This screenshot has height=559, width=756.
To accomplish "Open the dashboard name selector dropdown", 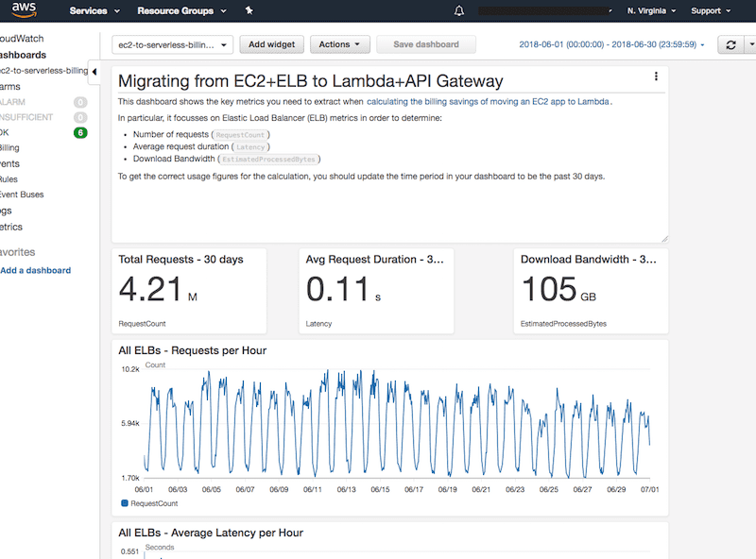I will [172, 44].
